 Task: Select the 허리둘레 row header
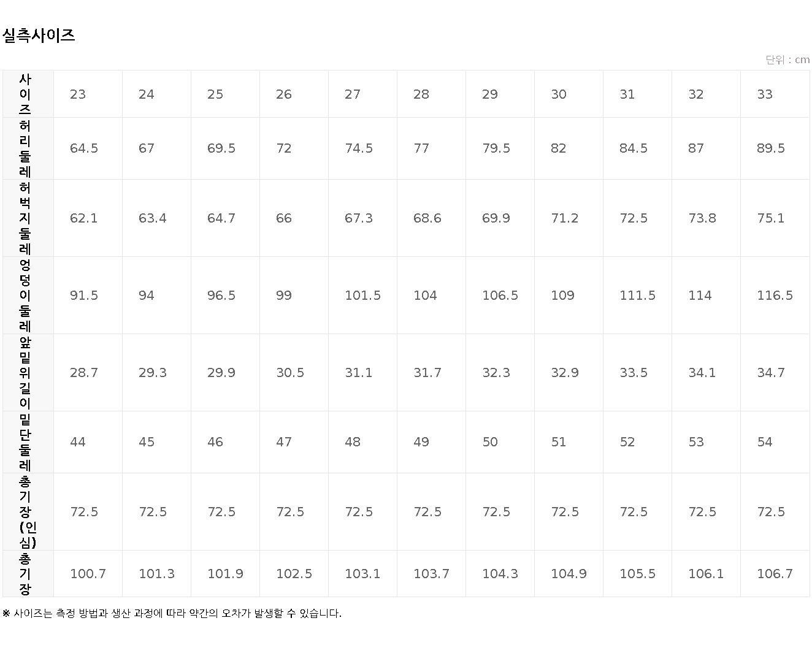click(25, 148)
